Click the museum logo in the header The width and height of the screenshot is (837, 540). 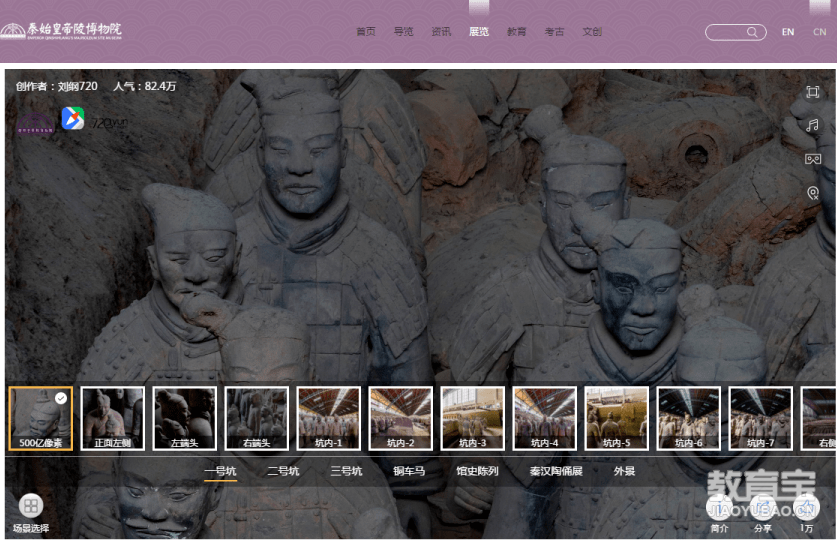tap(61, 31)
